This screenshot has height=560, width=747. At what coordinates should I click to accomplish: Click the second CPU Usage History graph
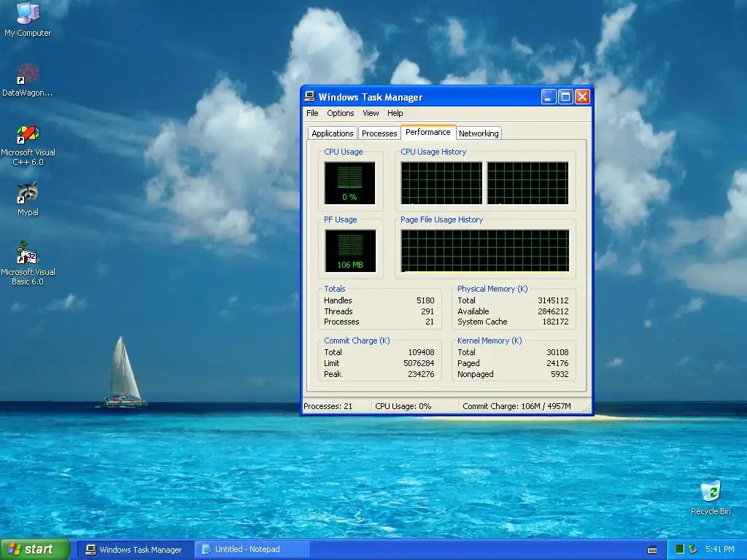[x=528, y=183]
